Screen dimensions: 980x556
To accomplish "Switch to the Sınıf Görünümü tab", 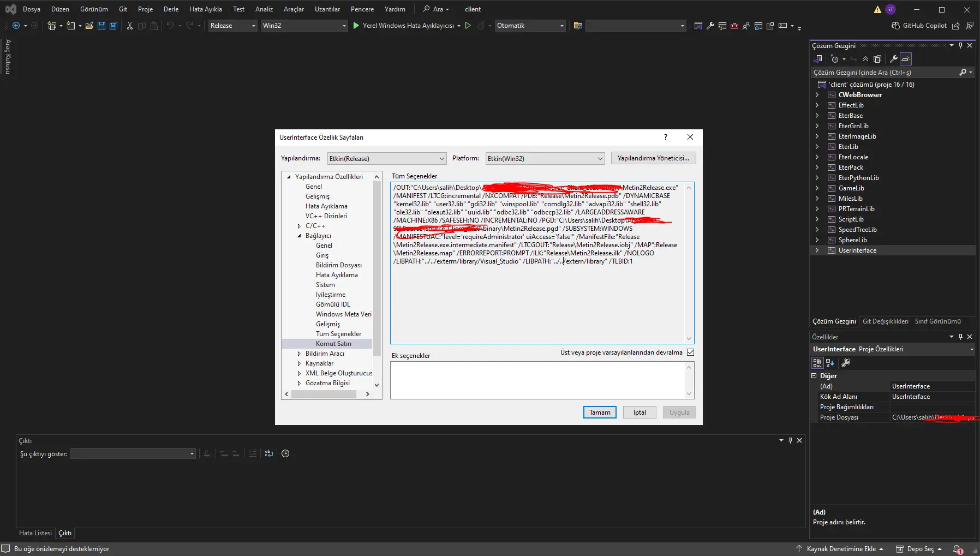I will [x=937, y=321].
